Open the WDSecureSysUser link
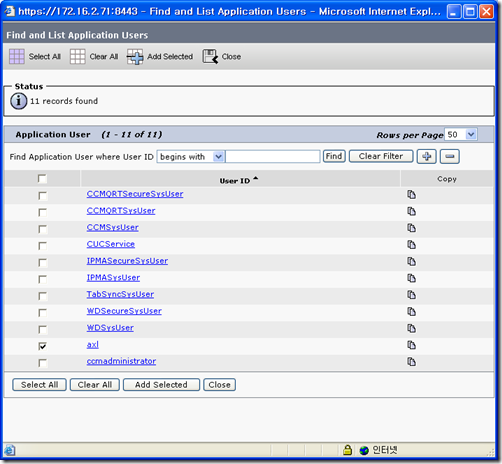Viewport: 502px width, 464px height. point(124,311)
